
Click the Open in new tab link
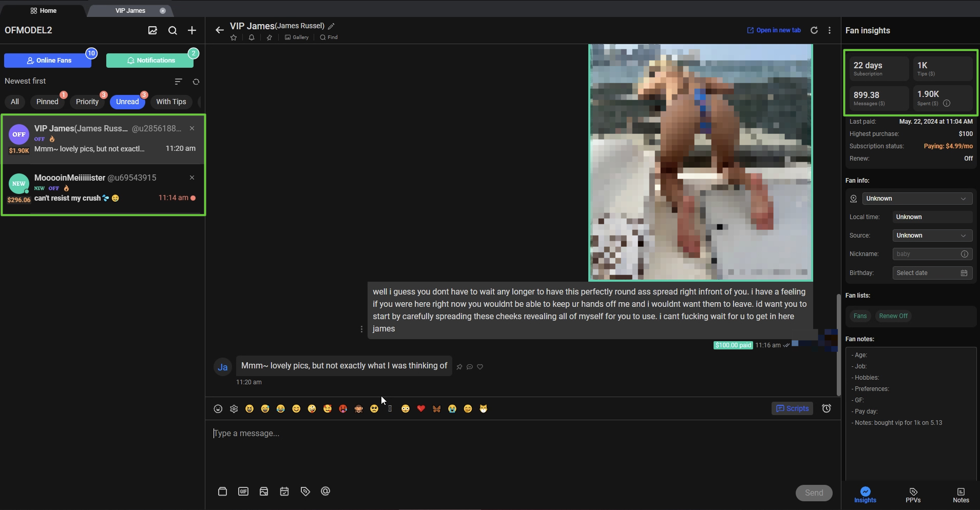coord(774,30)
